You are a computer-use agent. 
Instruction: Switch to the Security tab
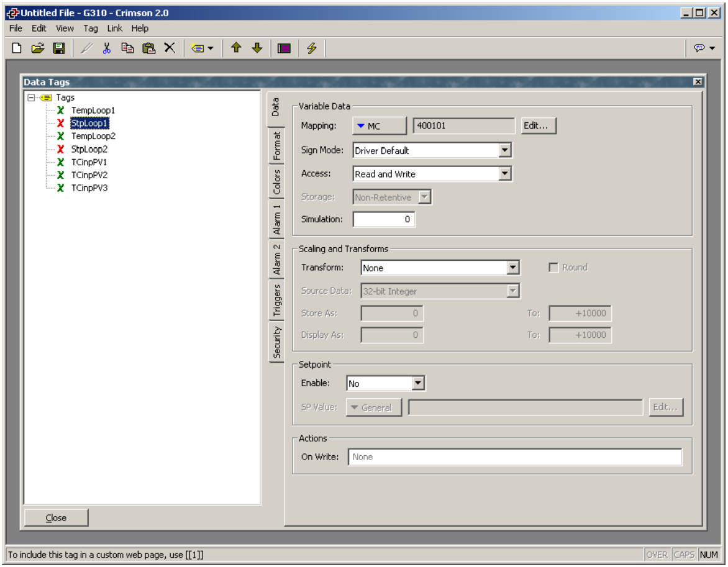[276, 342]
